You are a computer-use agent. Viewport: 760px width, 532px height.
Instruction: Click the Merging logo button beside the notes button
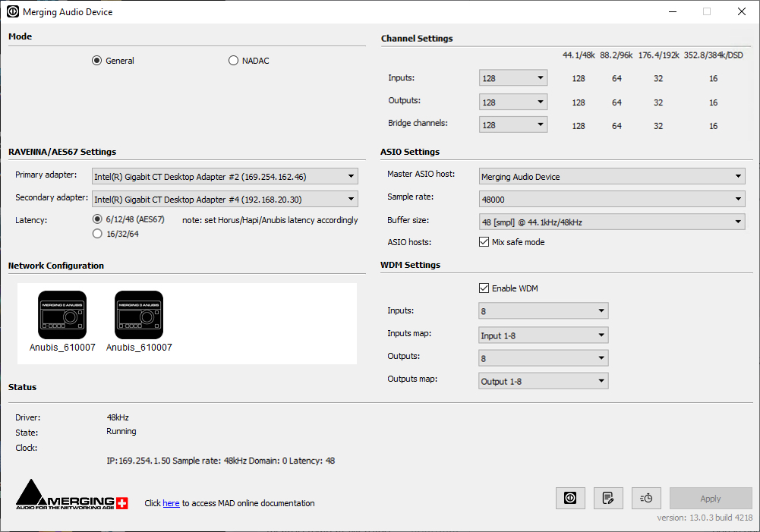click(x=570, y=498)
